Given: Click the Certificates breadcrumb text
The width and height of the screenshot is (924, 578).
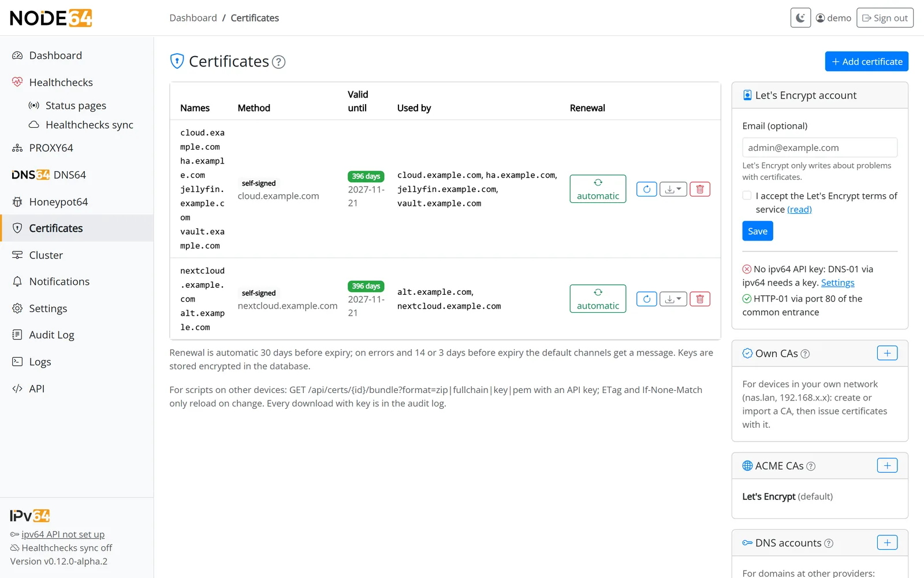Looking at the screenshot, I should (255, 18).
